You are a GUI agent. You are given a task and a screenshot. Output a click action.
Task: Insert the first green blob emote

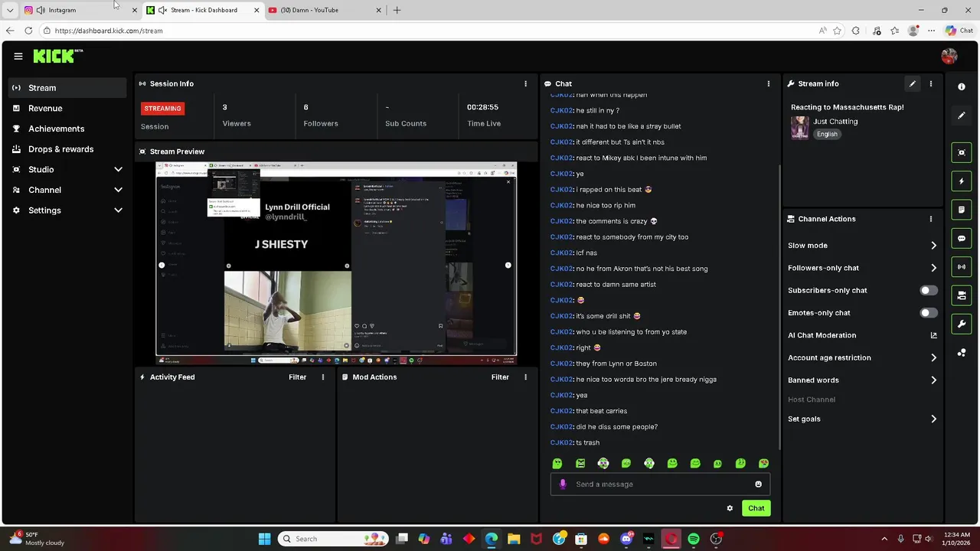click(x=557, y=463)
